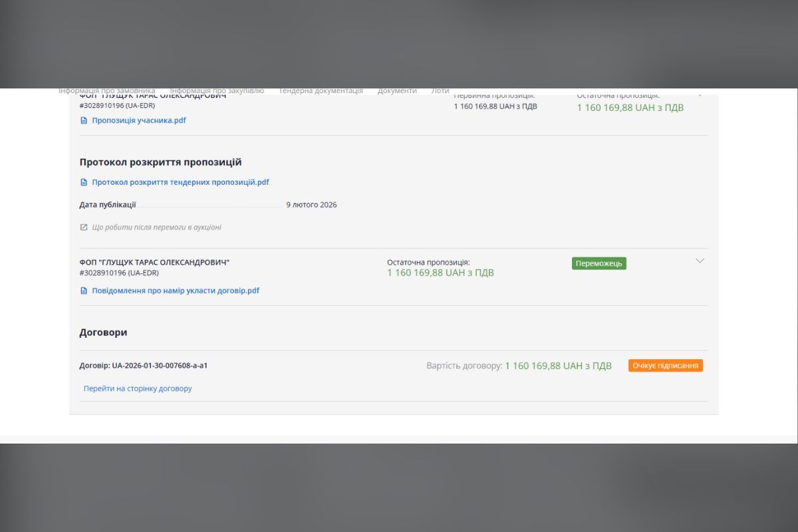Click the green Переможець badge
The height and width of the screenshot is (532, 798).
tap(598, 263)
